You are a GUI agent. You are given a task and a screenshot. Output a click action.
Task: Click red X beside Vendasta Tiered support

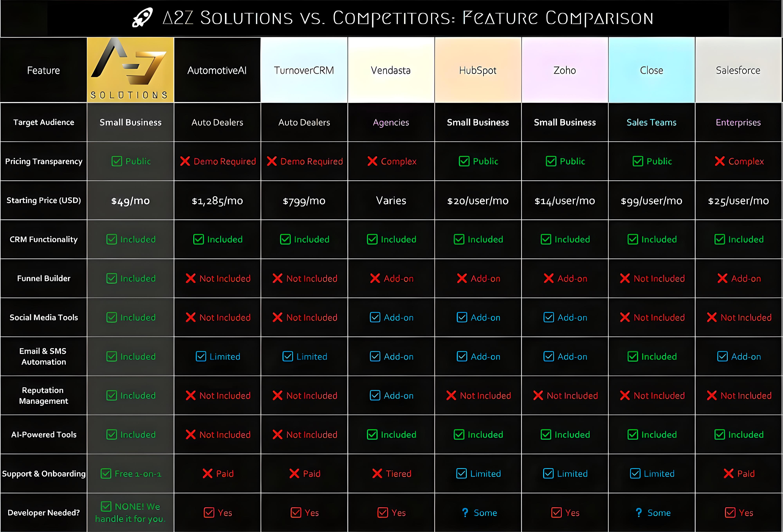point(377,473)
